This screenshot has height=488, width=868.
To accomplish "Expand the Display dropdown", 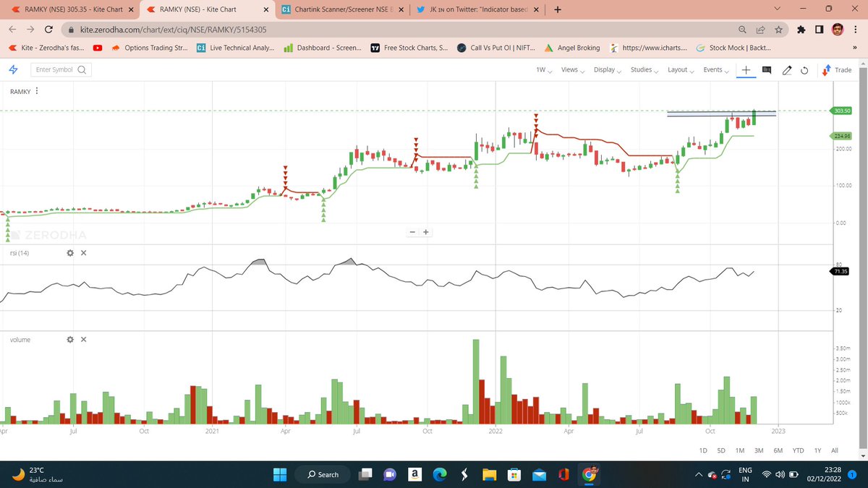I will click(x=607, y=70).
